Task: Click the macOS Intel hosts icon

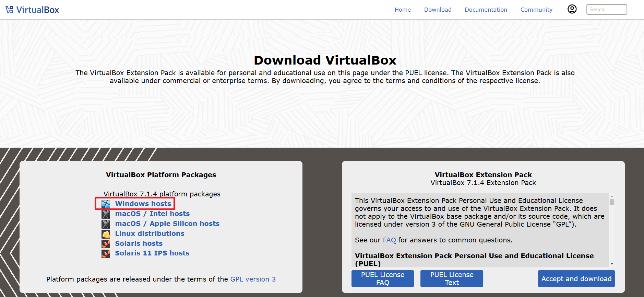Action: tap(106, 214)
